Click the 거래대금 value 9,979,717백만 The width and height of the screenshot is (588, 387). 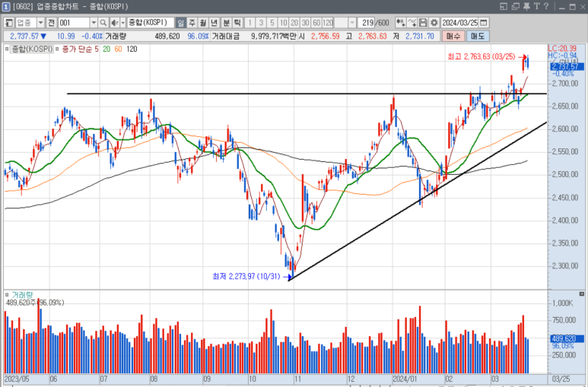pos(273,36)
